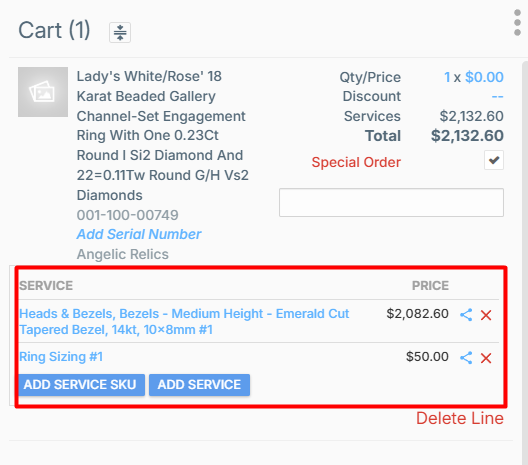Screen dimensions: 528x465
Task: Edit the discount dashes value
Action: (x=497, y=97)
